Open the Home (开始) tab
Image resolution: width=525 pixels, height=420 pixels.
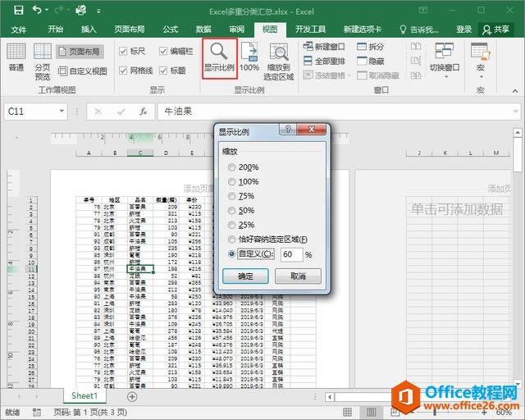pyautogui.click(x=56, y=30)
